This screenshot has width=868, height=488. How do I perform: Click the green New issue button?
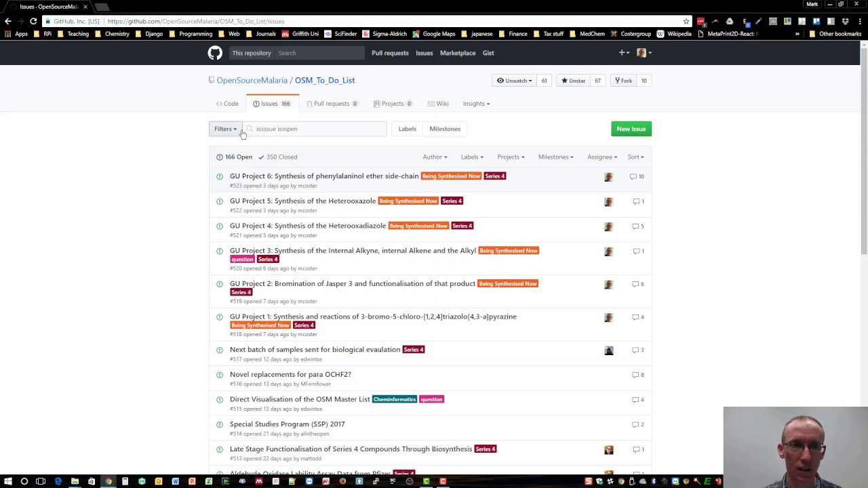(x=631, y=129)
